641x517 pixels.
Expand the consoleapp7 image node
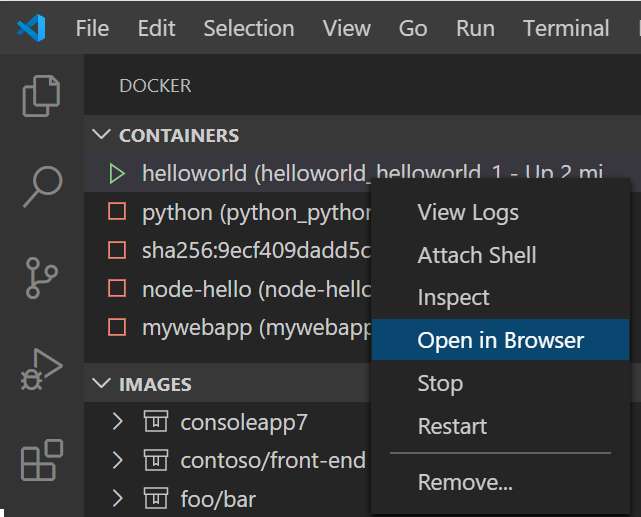118,421
